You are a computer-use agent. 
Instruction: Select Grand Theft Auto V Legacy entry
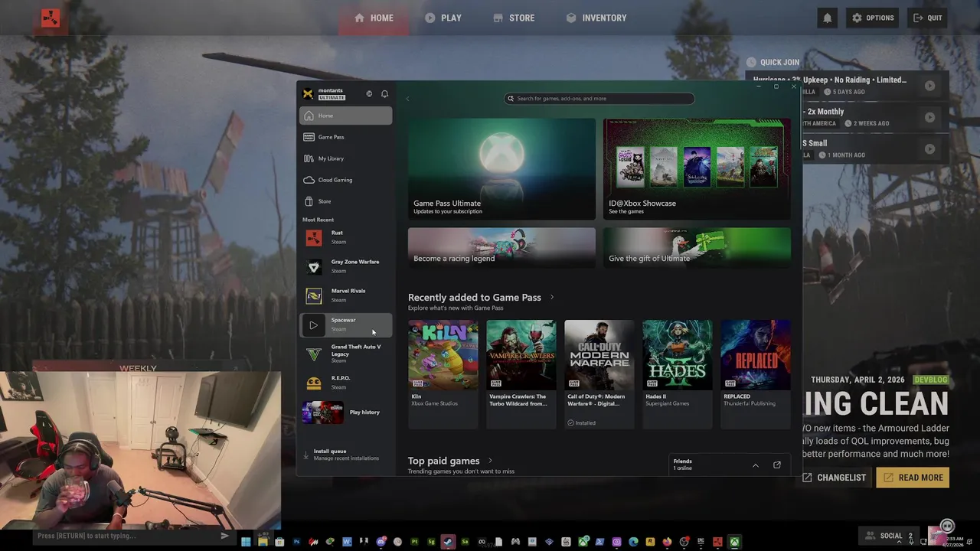(345, 354)
